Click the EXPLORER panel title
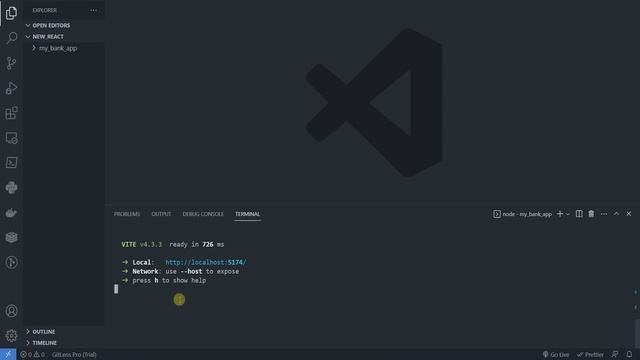This screenshot has width=640, height=360. pyautogui.click(x=44, y=10)
